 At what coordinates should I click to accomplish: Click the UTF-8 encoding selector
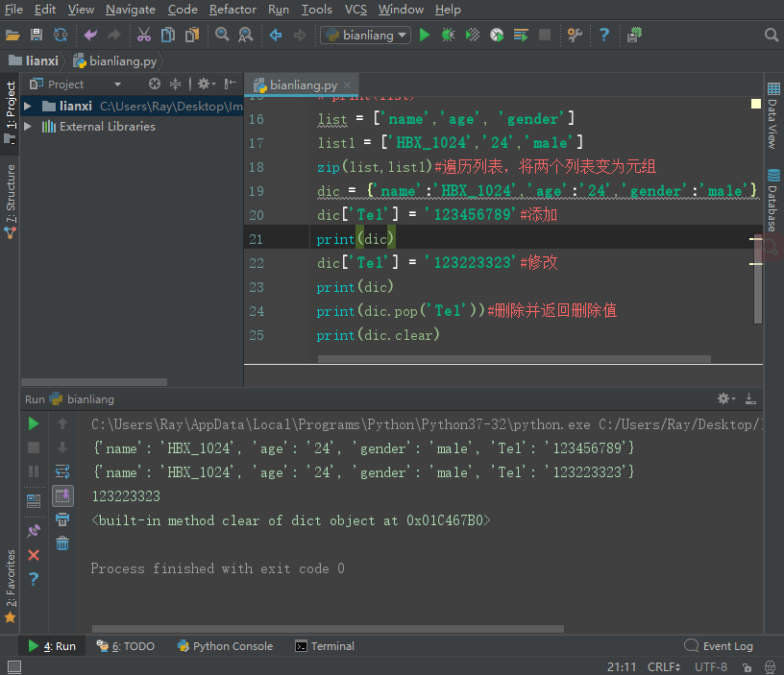[711, 667]
